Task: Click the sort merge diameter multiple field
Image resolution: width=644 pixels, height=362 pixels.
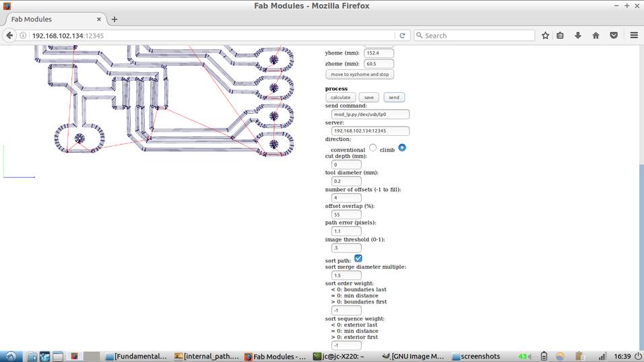Action: tap(346, 275)
